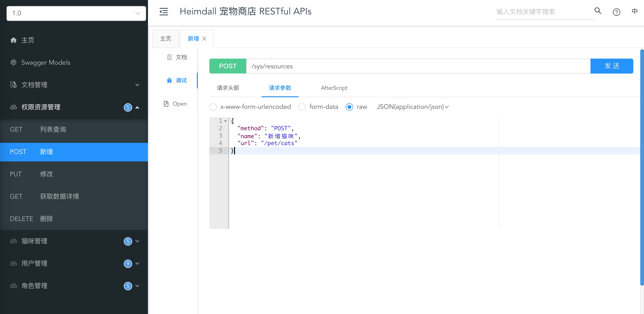Click the home icon beside 主页
The width and height of the screenshot is (644, 314).
coord(13,40)
